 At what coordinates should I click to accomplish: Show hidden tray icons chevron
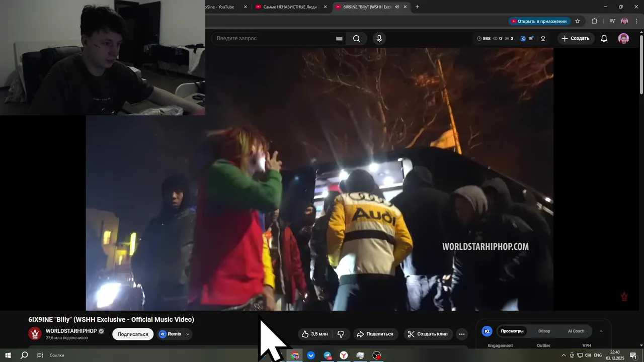pyautogui.click(x=563, y=355)
